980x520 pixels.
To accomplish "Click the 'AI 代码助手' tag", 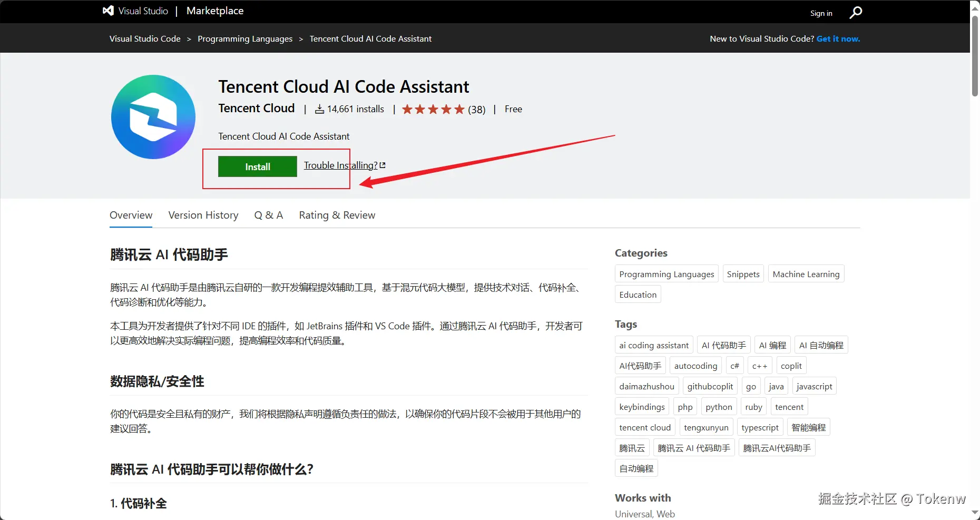I will point(724,345).
